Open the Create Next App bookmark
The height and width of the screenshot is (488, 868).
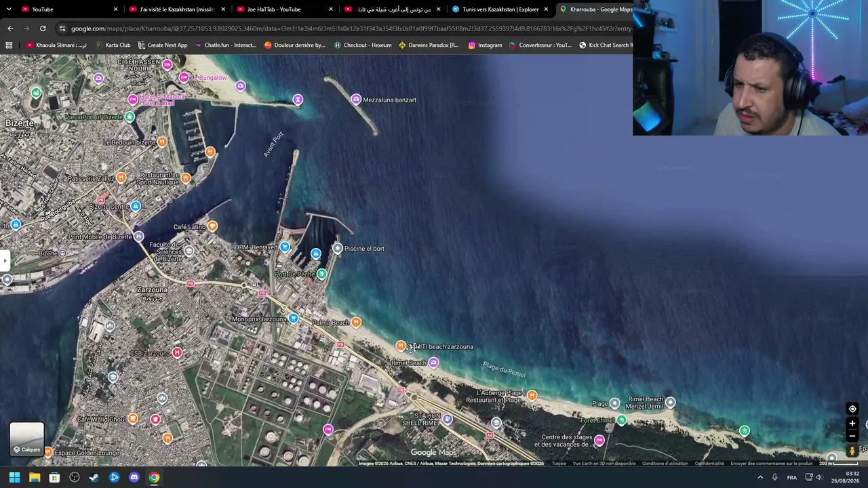click(163, 45)
